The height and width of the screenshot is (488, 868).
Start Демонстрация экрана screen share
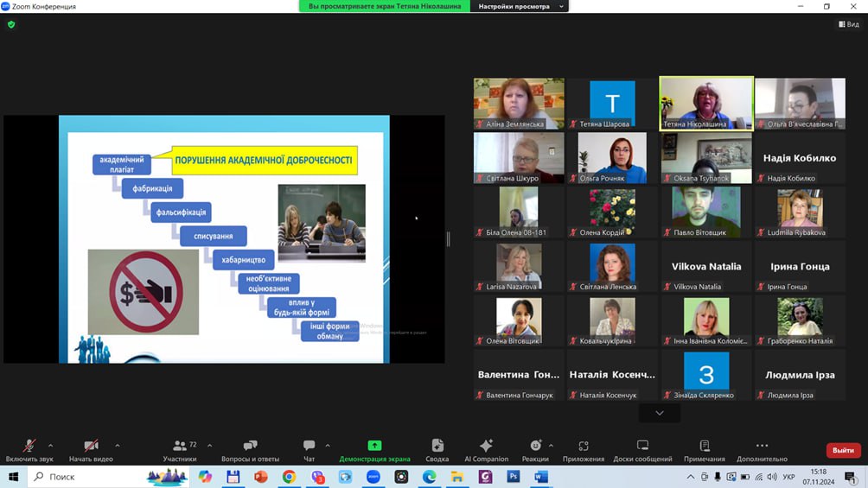(x=374, y=450)
